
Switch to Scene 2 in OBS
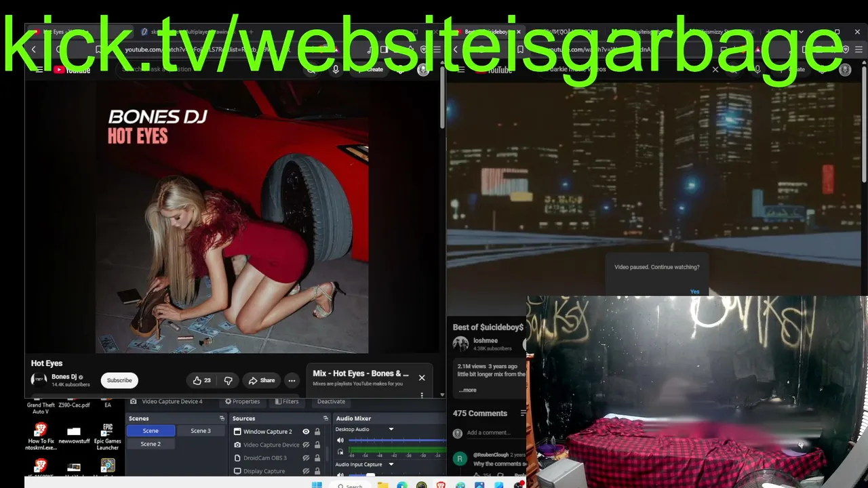151,444
